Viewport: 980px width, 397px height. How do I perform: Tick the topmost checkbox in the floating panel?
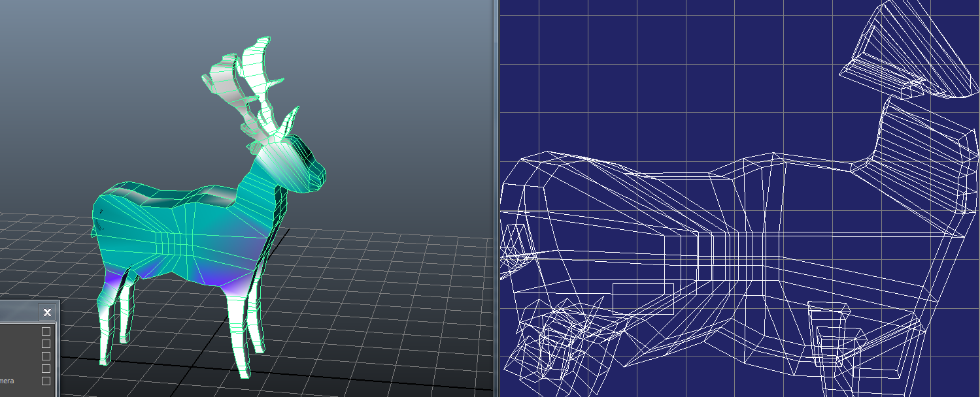46,331
